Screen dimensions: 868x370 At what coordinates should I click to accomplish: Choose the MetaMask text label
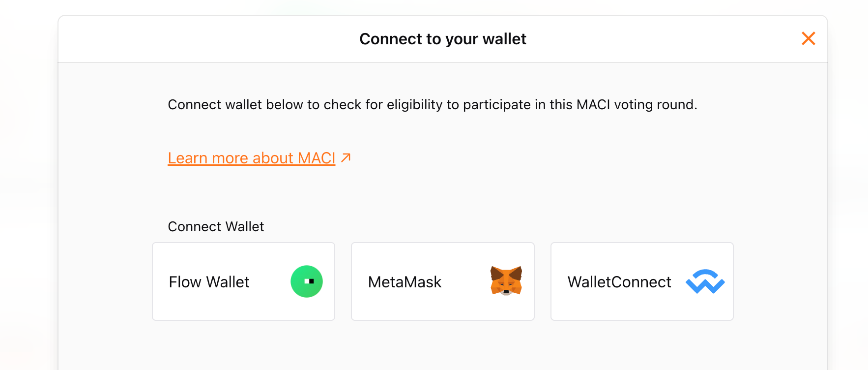(405, 282)
